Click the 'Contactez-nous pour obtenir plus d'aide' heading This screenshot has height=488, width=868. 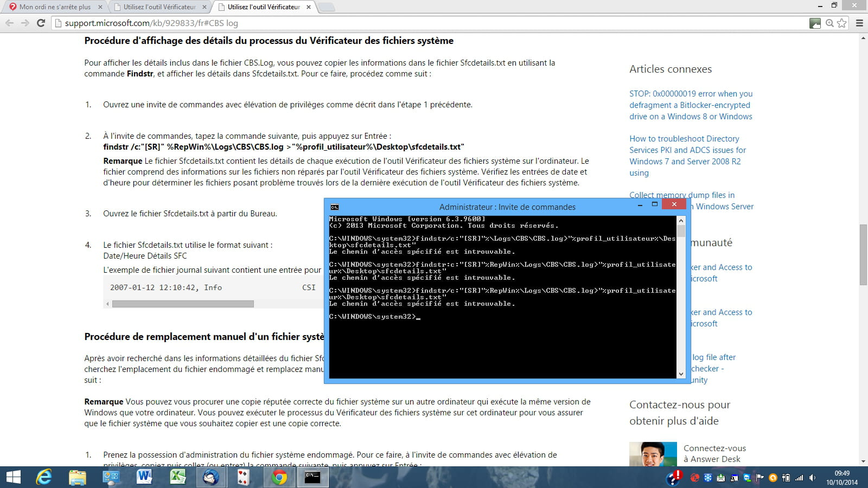click(680, 413)
